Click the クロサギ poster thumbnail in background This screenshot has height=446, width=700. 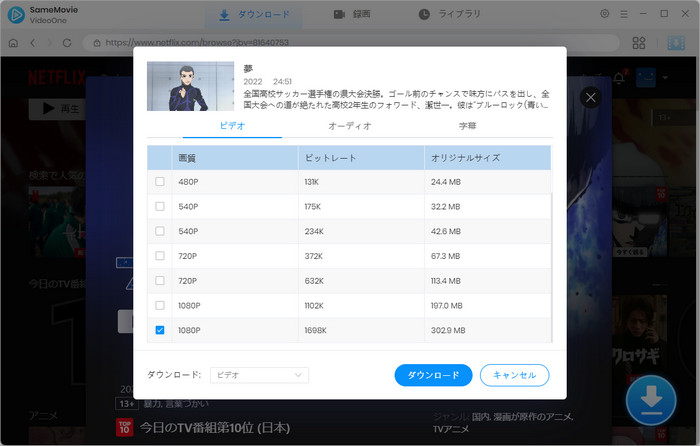pos(639,339)
